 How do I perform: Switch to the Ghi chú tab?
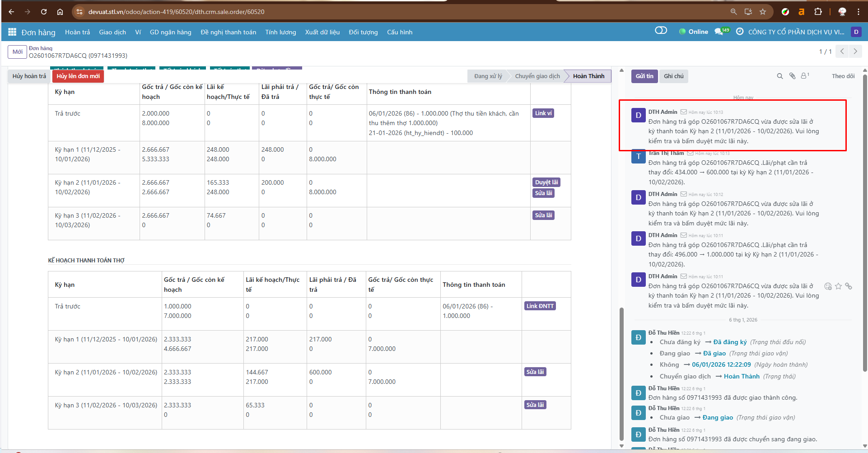pyautogui.click(x=673, y=76)
